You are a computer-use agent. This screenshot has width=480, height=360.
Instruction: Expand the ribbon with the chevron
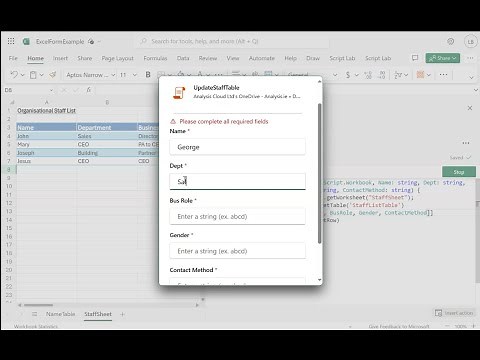(471, 77)
